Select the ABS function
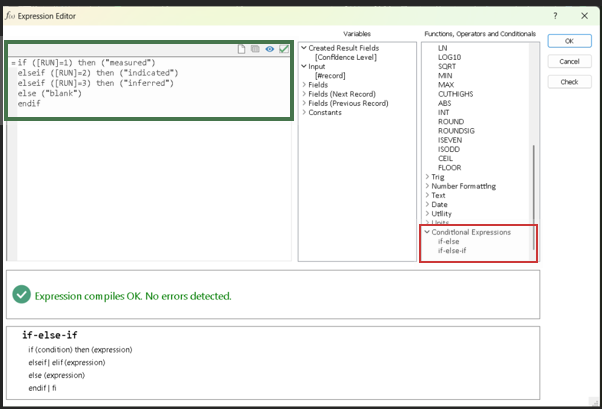This screenshot has height=409, width=602. 445,103
